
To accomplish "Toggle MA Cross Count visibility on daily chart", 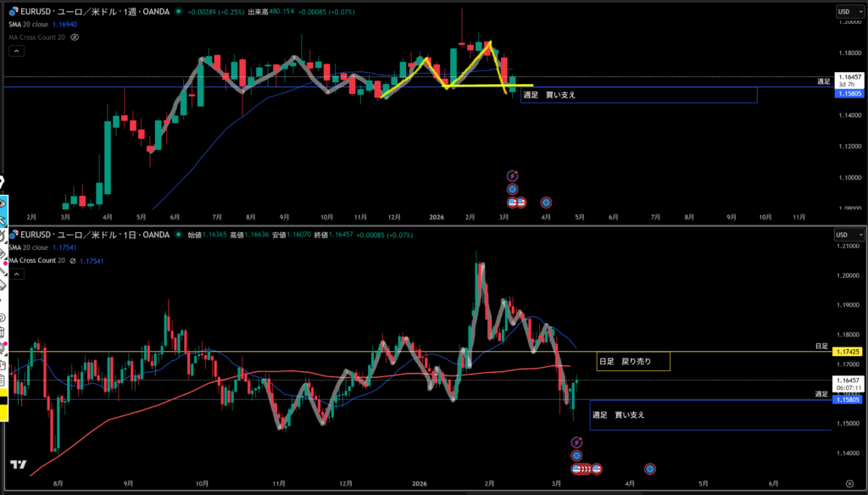I will [73, 260].
